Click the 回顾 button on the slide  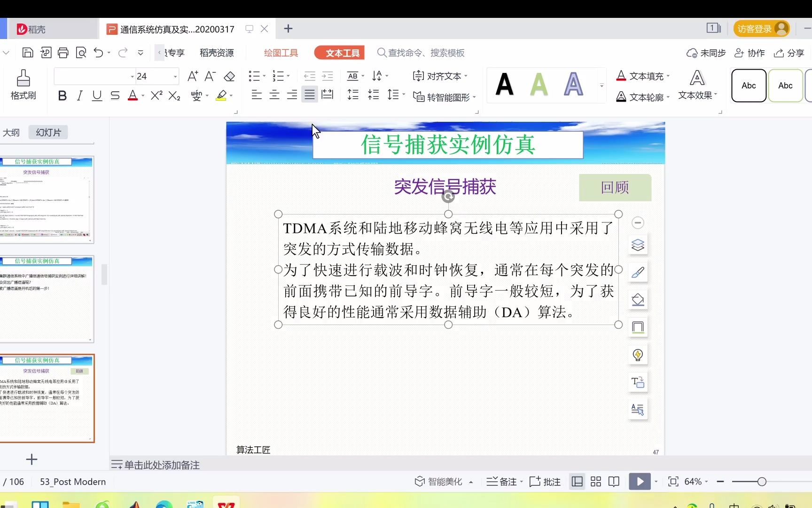tap(615, 187)
